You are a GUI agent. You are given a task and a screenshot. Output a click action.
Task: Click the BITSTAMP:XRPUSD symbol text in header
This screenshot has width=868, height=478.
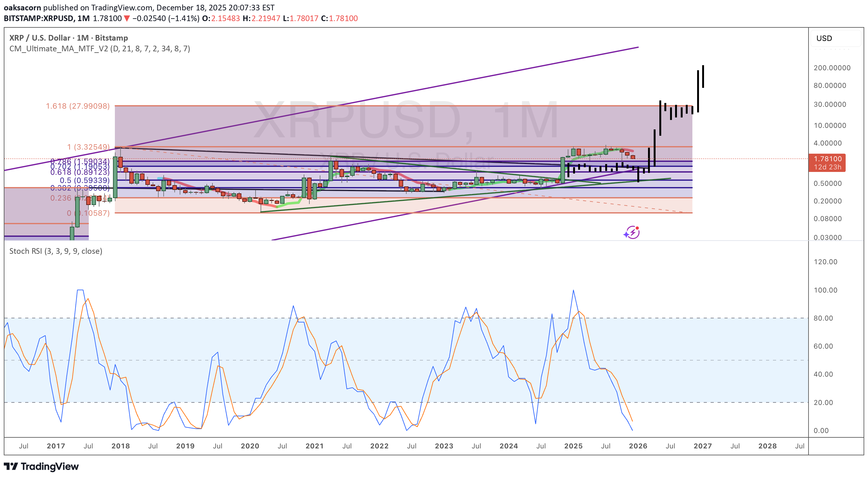(39, 19)
